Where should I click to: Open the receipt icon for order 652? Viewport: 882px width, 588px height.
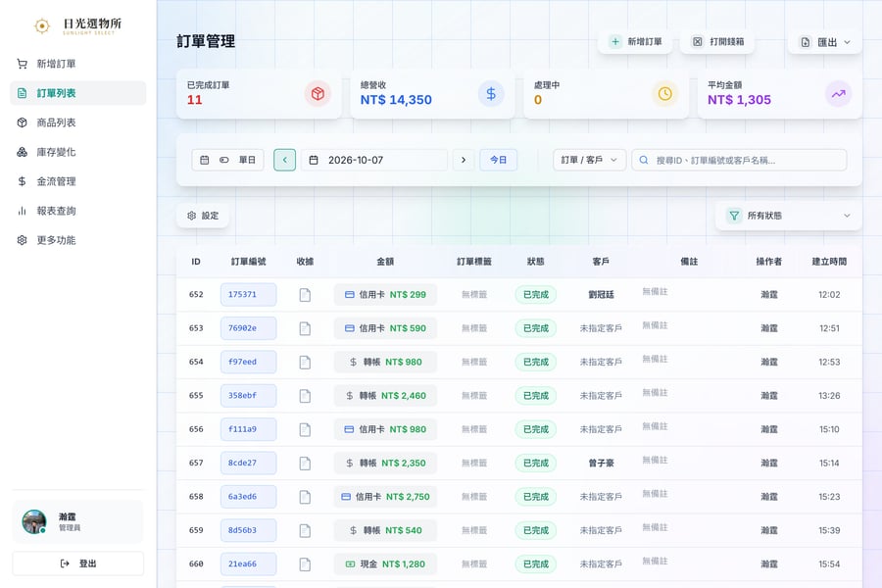(x=305, y=294)
